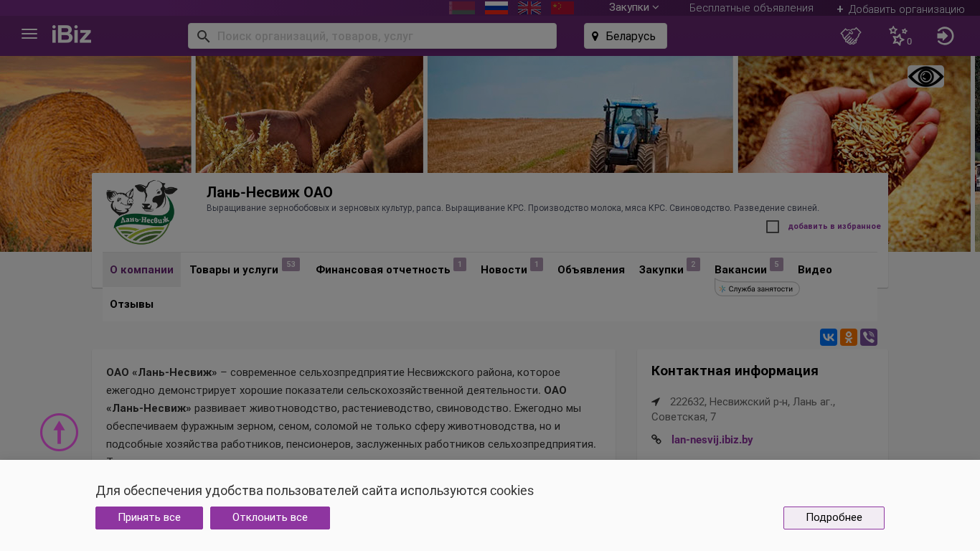Open the Товары и услуги tab
980x551 pixels.
click(x=234, y=270)
